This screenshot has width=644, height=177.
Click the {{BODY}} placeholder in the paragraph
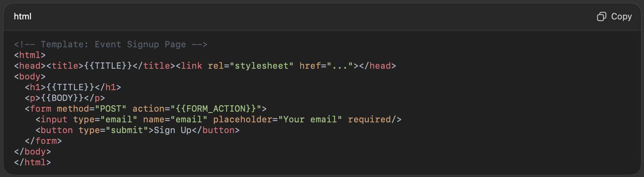[x=62, y=98]
